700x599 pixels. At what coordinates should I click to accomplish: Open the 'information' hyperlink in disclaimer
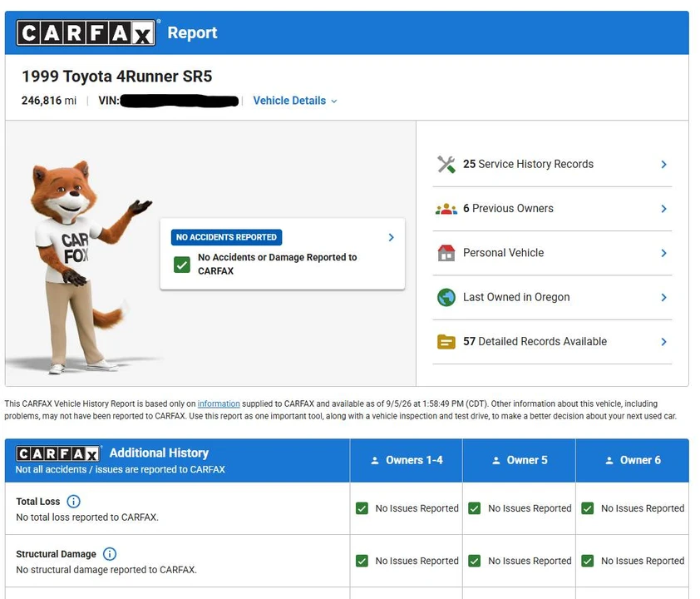(x=219, y=403)
